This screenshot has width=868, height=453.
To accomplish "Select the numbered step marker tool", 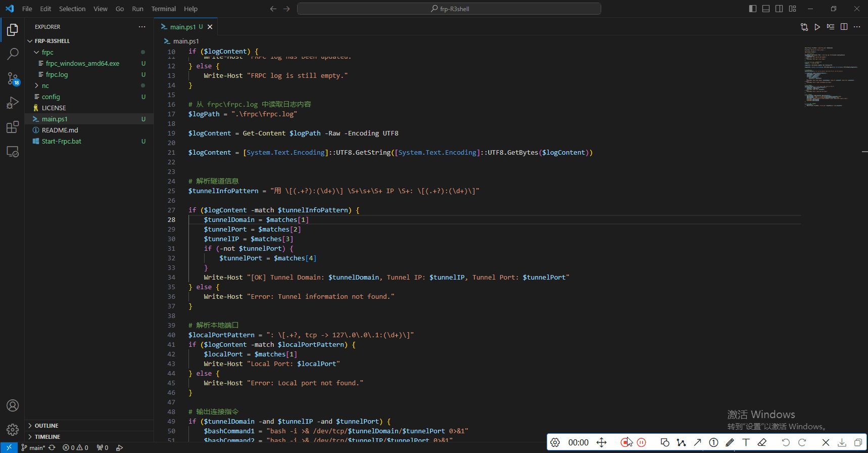I will 713,442.
